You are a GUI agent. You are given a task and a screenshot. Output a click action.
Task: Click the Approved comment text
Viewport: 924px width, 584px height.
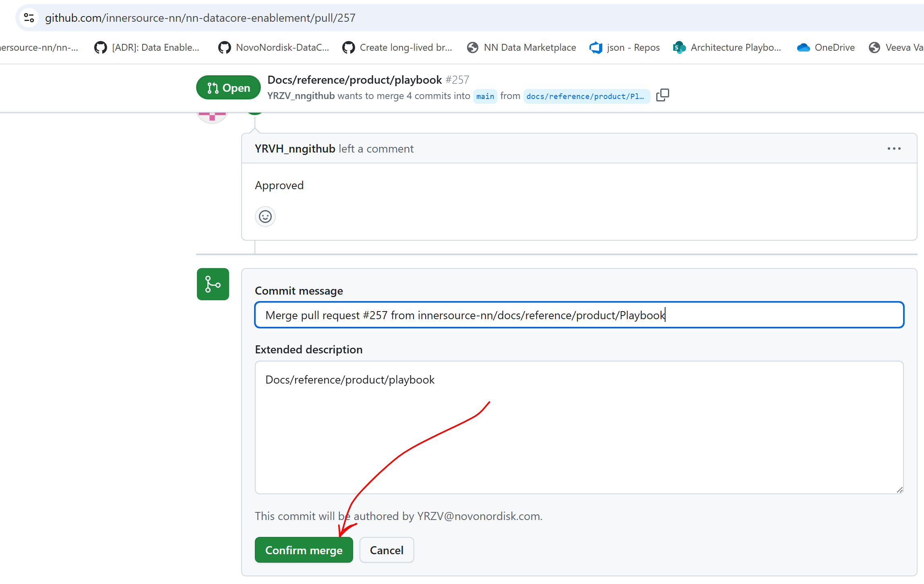coord(279,185)
